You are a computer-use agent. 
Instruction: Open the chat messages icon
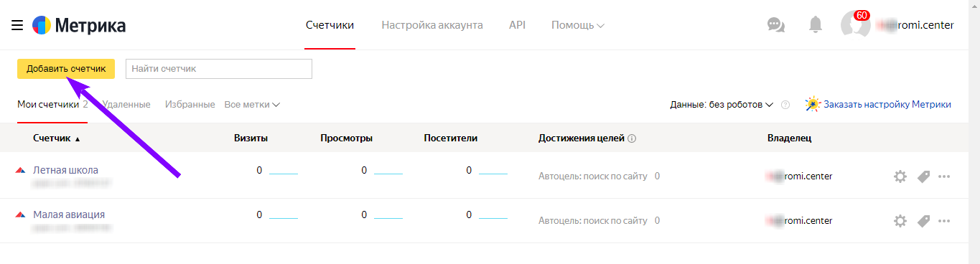pos(776,25)
